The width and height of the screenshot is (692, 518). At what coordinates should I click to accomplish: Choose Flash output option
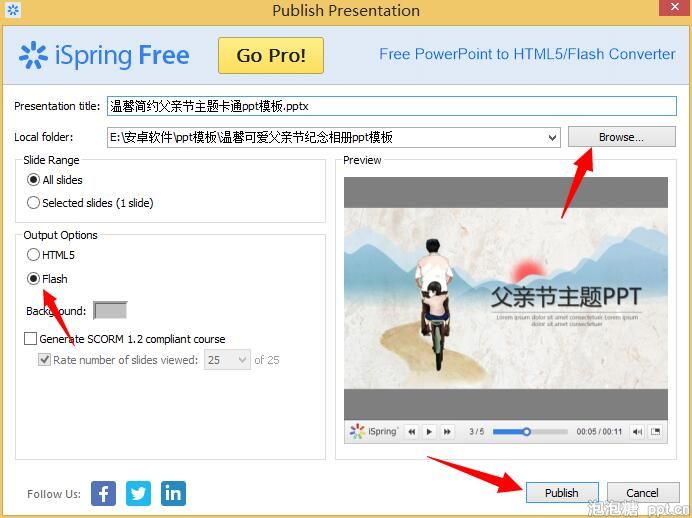point(47,279)
